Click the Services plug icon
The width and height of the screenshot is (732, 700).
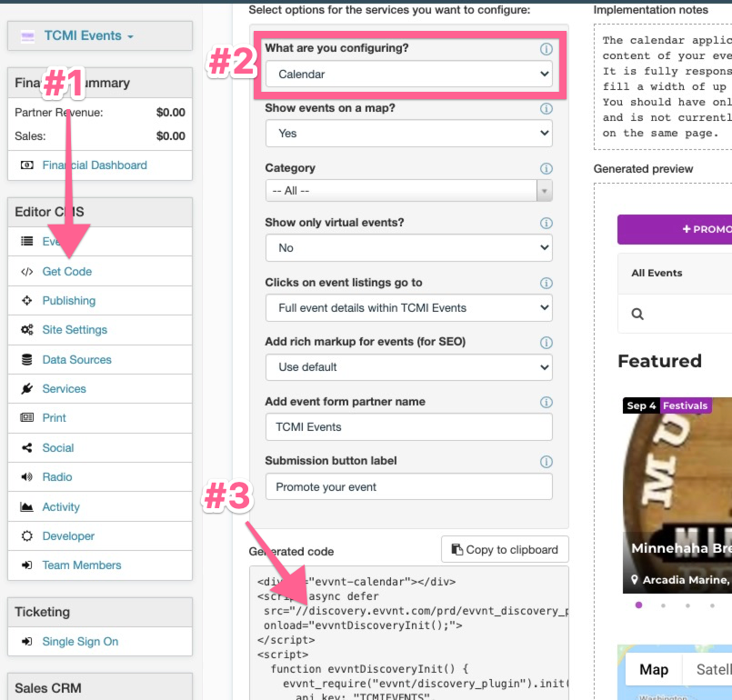(x=27, y=389)
